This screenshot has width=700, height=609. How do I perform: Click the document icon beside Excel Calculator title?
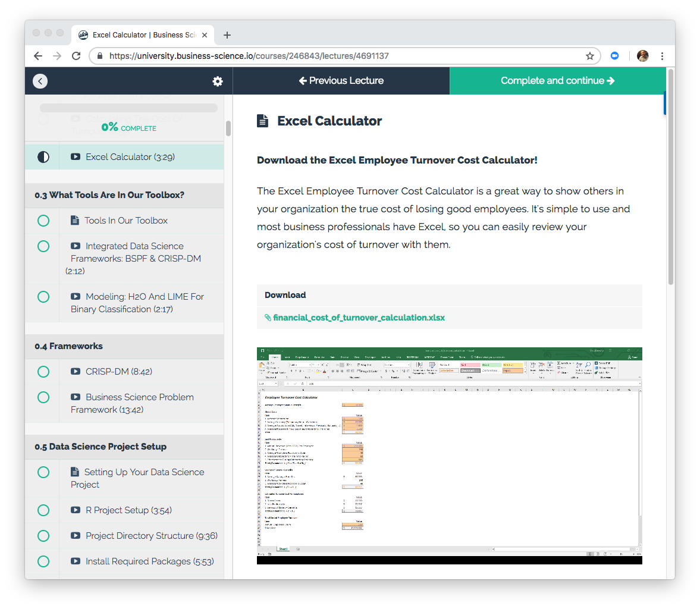pos(262,121)
